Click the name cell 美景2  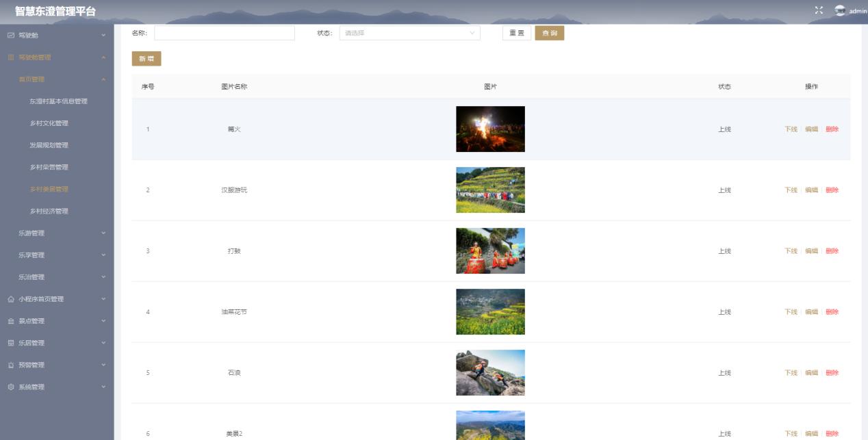[x=234, y=434]
